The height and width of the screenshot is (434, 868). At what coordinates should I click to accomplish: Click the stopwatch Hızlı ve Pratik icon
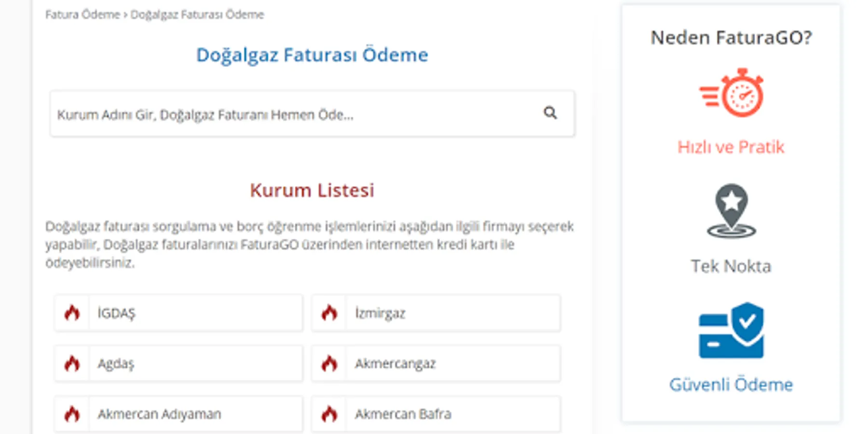click(x=732, y=93)
